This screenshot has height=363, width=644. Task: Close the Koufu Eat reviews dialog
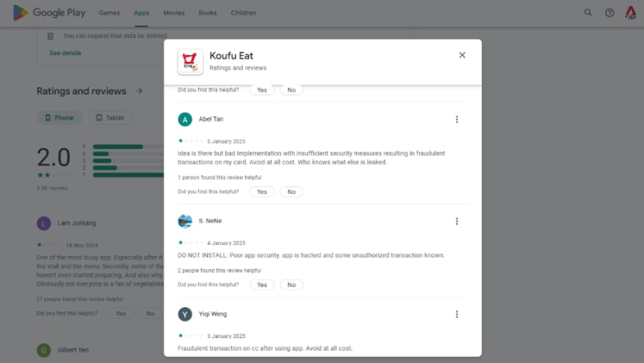coord(462,55)
